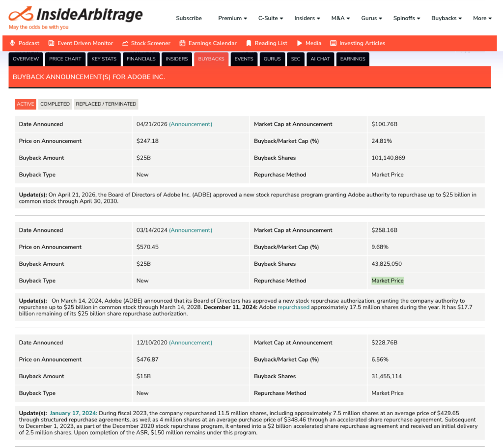This screenshot has width=503, height=448.
Task: Switch to the EARNINGS tab
Action: click(x=353, y=59)
